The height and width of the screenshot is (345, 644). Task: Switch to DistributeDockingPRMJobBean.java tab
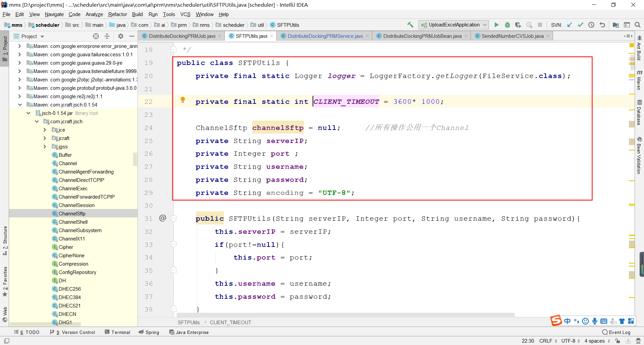coord(422,36)
